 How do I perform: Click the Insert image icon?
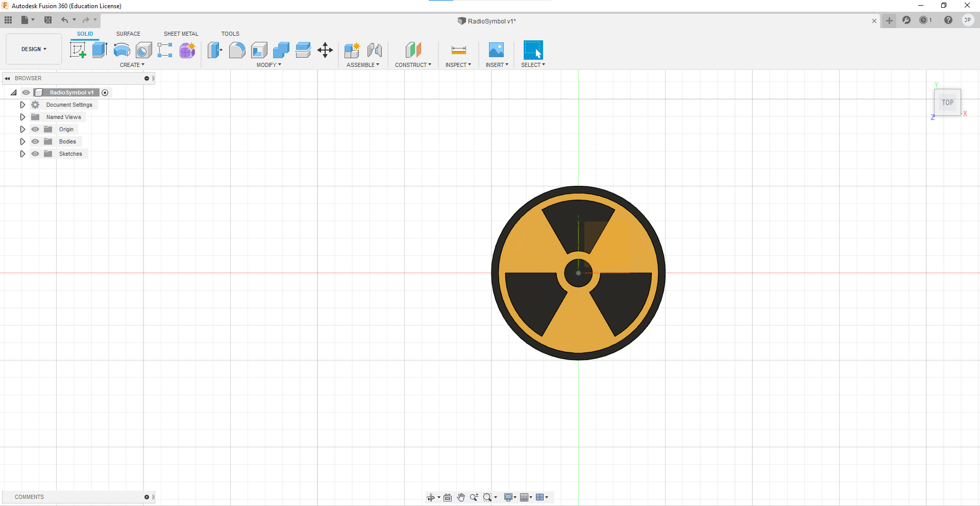[x=496, y=50]
